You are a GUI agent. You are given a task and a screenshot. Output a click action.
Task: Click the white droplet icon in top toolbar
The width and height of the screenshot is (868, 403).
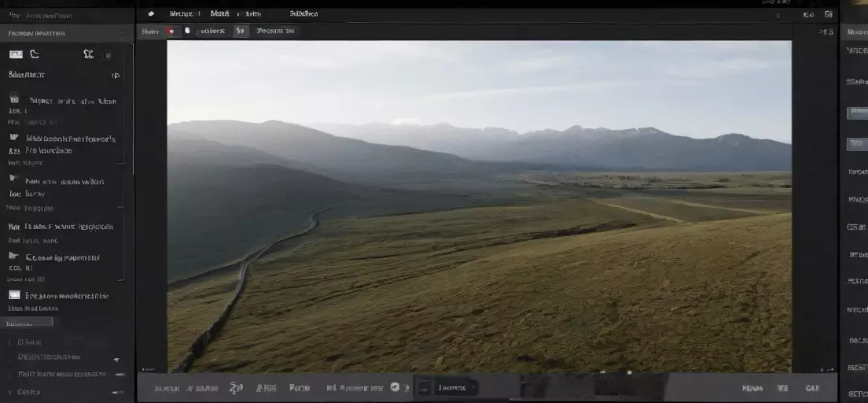[x=187, y=31]
